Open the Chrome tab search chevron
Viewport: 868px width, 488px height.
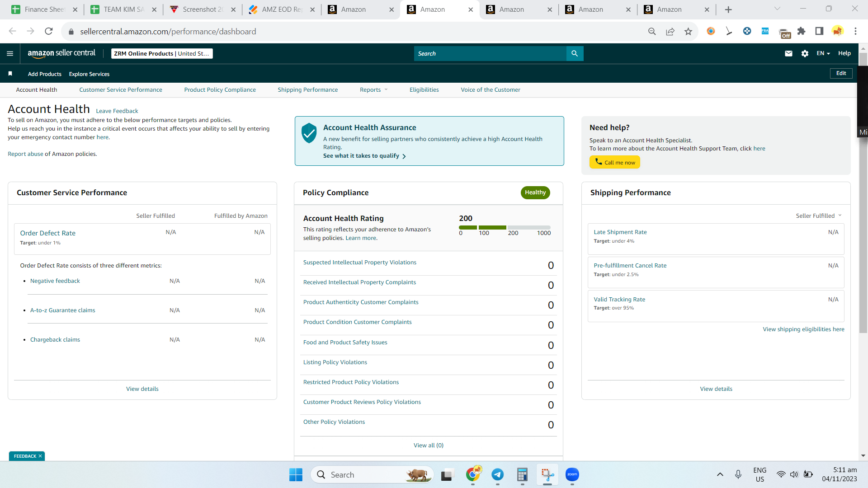(x=778, y=9)
